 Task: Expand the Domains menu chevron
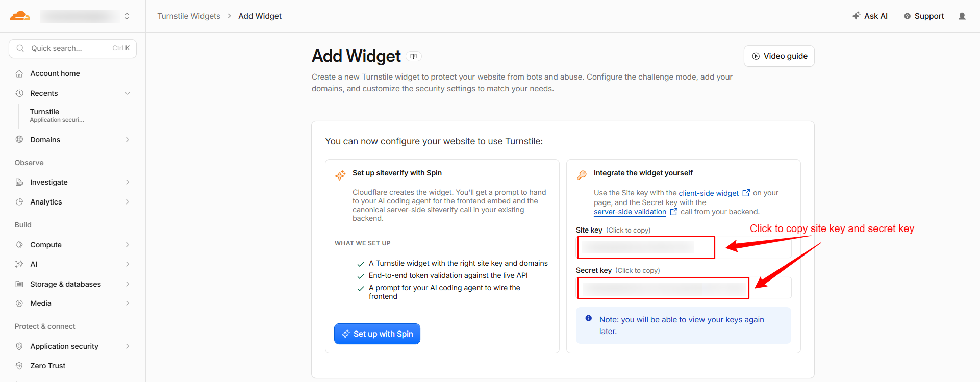(128, 140)
